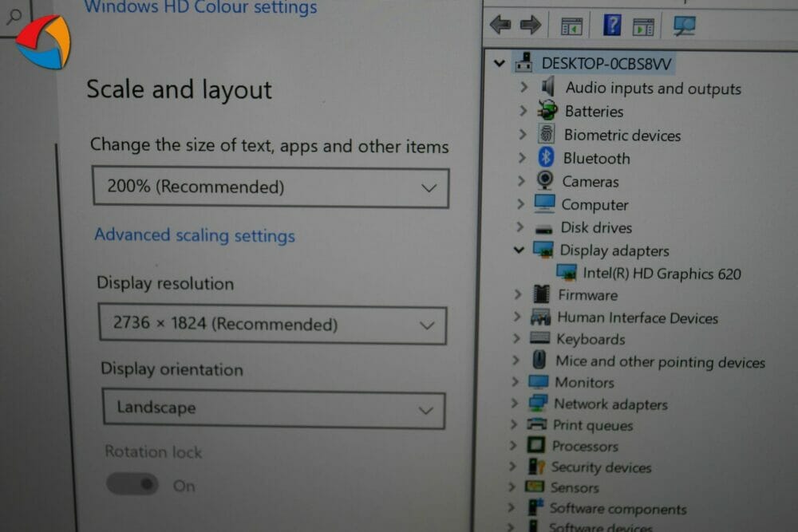Click the Processors chip icon

[536, 445]
